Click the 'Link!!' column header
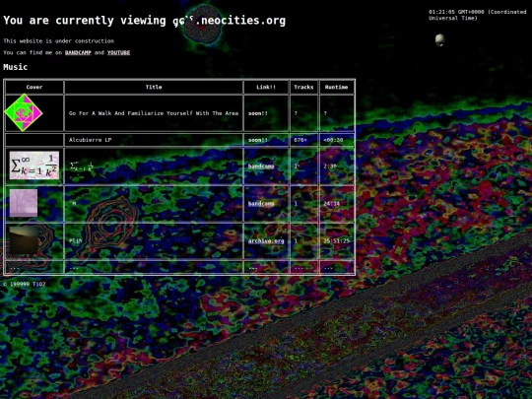 266,88
